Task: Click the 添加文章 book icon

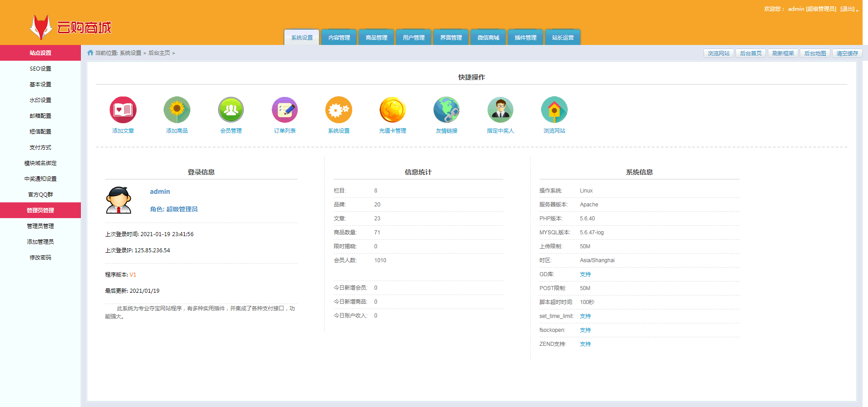Action: tap(123, 110)
